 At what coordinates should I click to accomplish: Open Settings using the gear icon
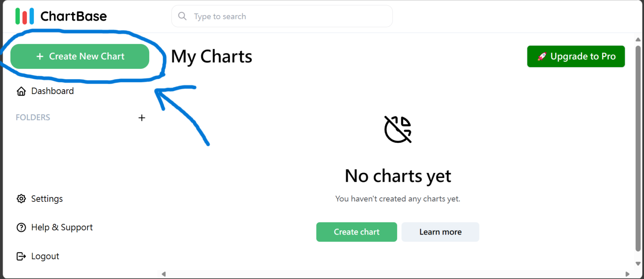[21, 198]
